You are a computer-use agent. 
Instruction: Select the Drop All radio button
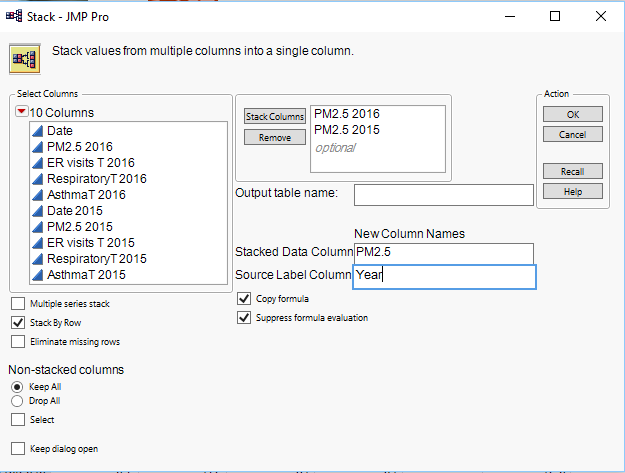[x=17, y=400]
